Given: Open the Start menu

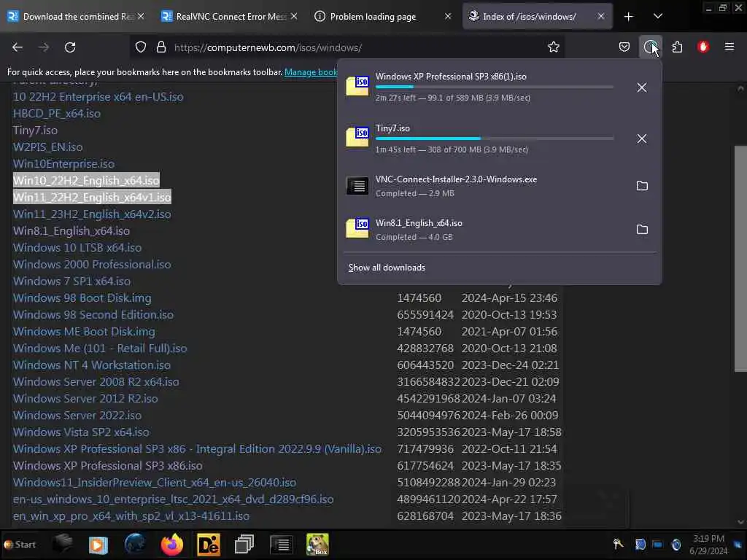Looking at the screenshot, I should [20, 544].
